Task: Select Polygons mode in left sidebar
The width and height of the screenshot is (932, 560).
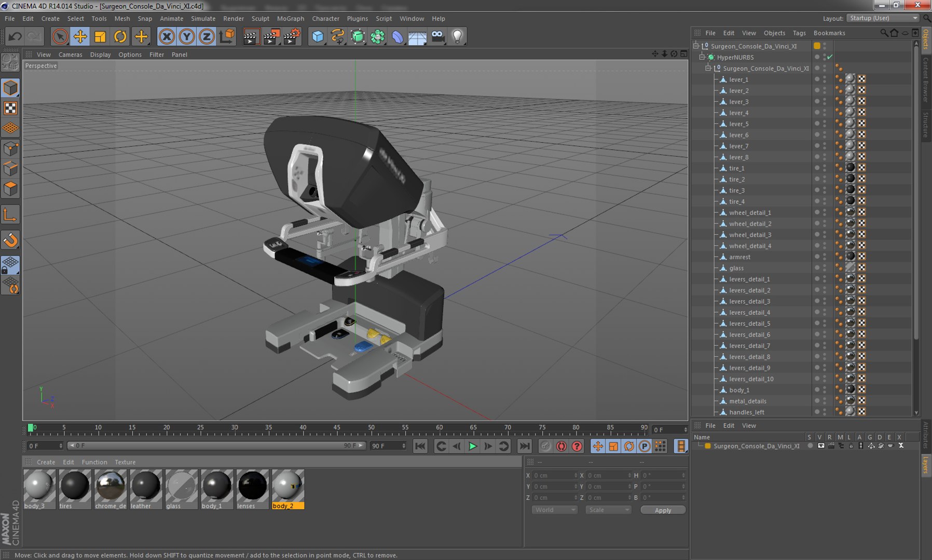Action: (x=10, y=188)
